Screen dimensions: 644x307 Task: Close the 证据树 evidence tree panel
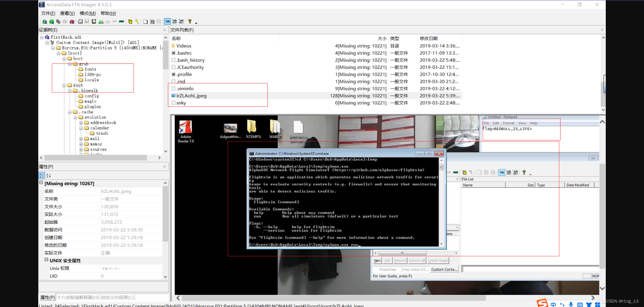tap(164, 30)
